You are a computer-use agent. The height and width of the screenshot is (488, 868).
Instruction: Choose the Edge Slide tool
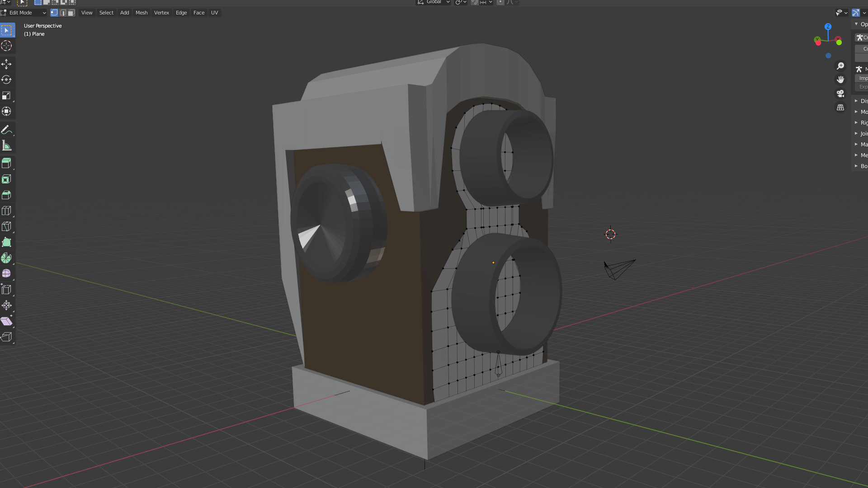(x=7, y=290)
